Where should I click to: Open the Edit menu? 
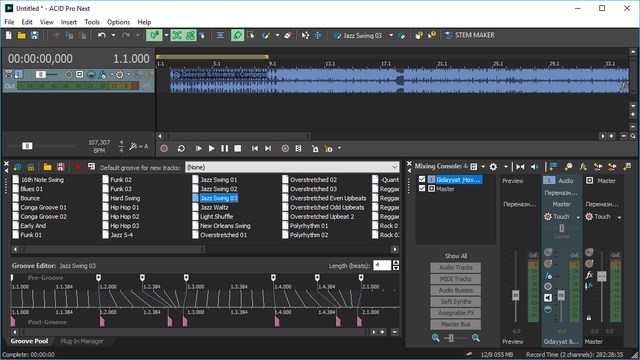pyautogui.click(x=27, y=22)
